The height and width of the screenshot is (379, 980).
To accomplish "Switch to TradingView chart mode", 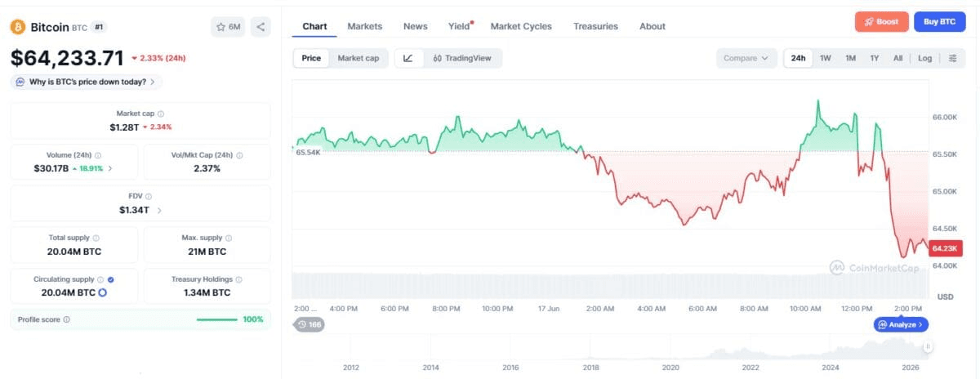I will 461,58.
